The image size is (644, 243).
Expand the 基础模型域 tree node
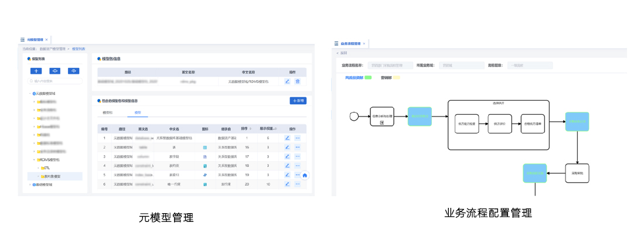[x=29, y=184]
